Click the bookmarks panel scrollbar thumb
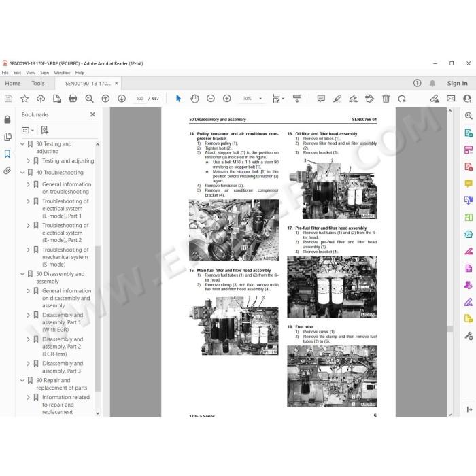476x476 pixels. [x=97, y=318]
